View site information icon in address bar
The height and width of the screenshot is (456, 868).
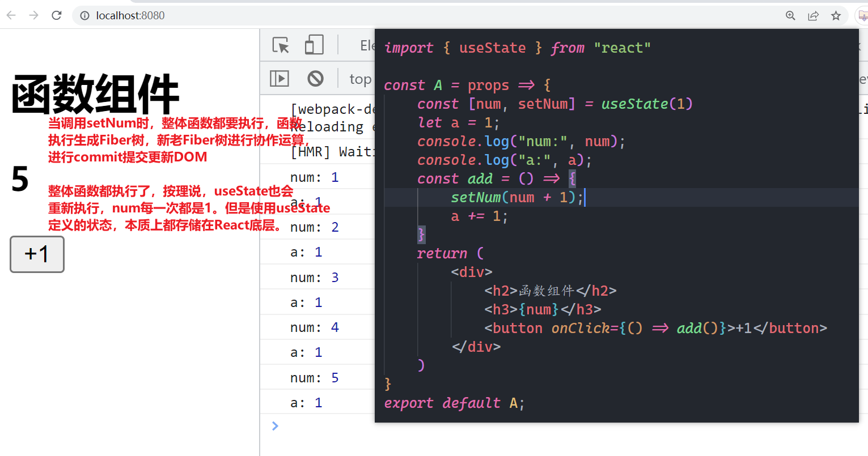coord(84,15)
